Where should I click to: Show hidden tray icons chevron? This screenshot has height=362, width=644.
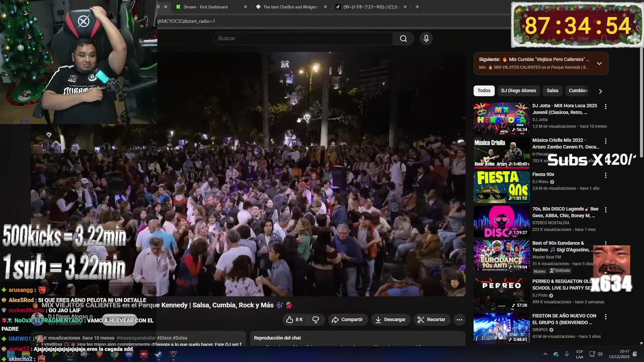545,354
